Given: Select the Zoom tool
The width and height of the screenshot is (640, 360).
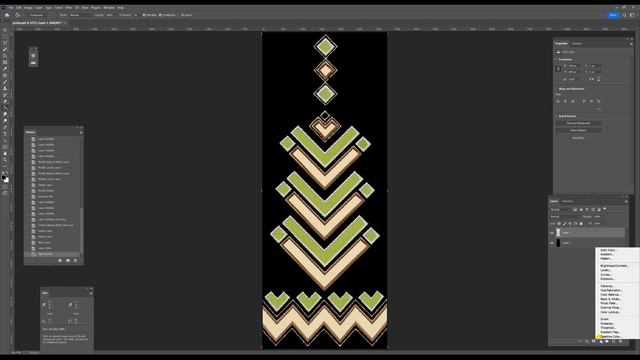Looking at the screenshot, I should (x=5, y=160).
